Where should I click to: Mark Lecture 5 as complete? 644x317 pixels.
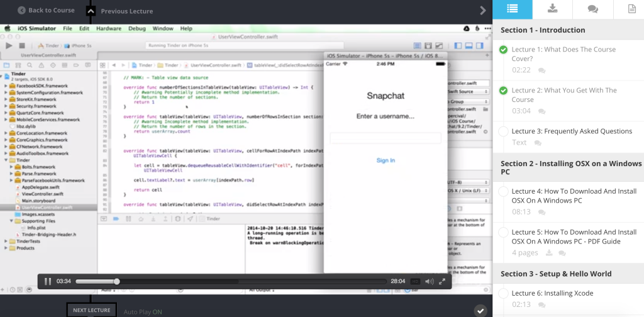(x=503, y=233)
